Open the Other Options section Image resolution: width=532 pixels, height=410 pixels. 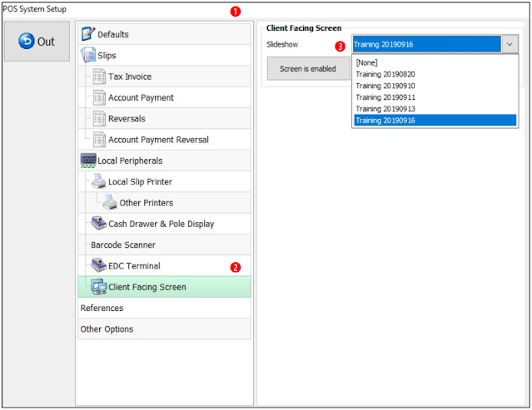165,328
